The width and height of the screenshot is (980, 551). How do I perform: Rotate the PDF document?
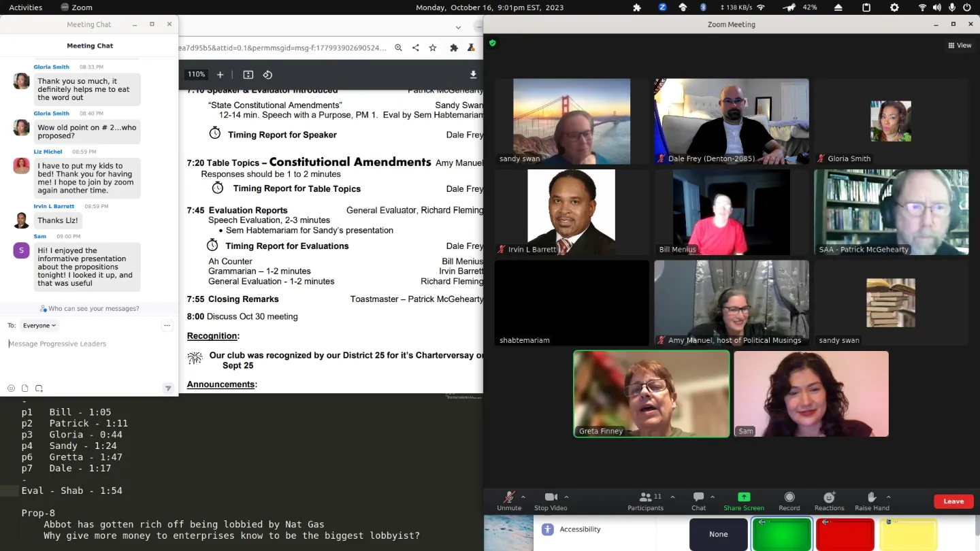click(x=267, y=75)
